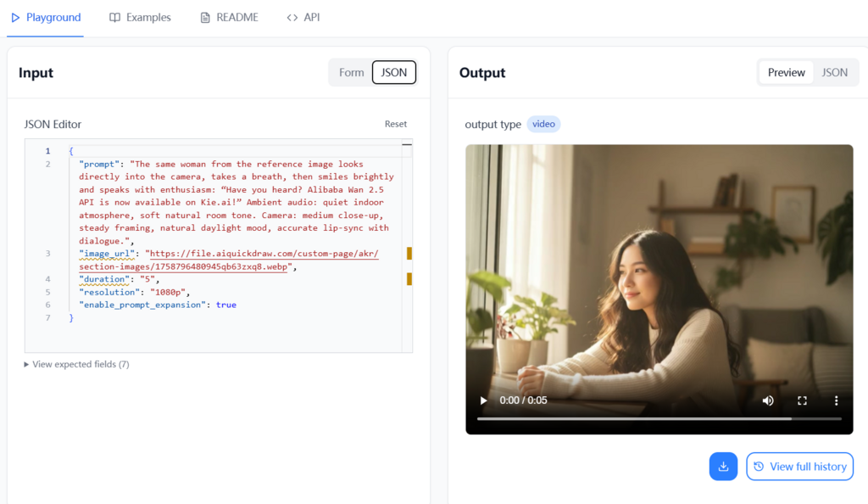Click the API code brackets icon
Screen dimensions: 868x504
pyautogui.click(x=292, y=17)
